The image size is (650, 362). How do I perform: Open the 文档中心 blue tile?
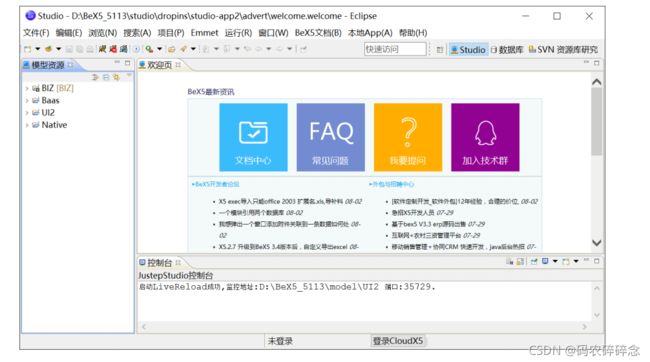point(253,137)
